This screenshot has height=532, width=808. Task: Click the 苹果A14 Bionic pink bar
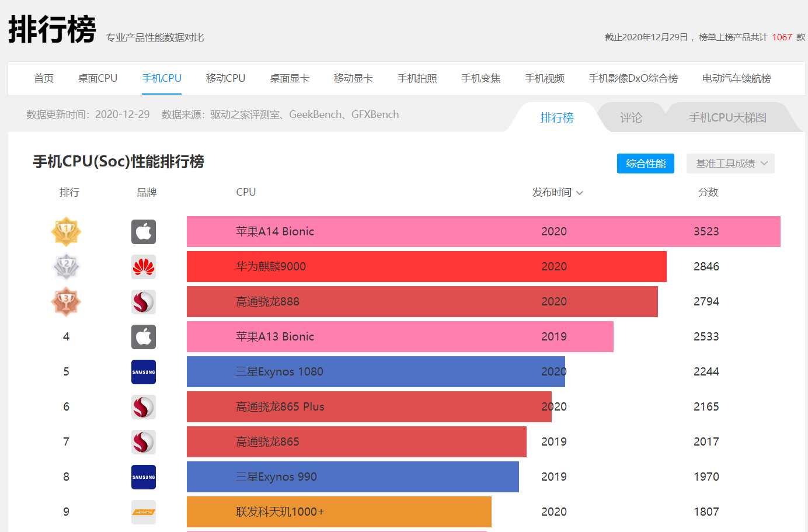click(483, 232)
